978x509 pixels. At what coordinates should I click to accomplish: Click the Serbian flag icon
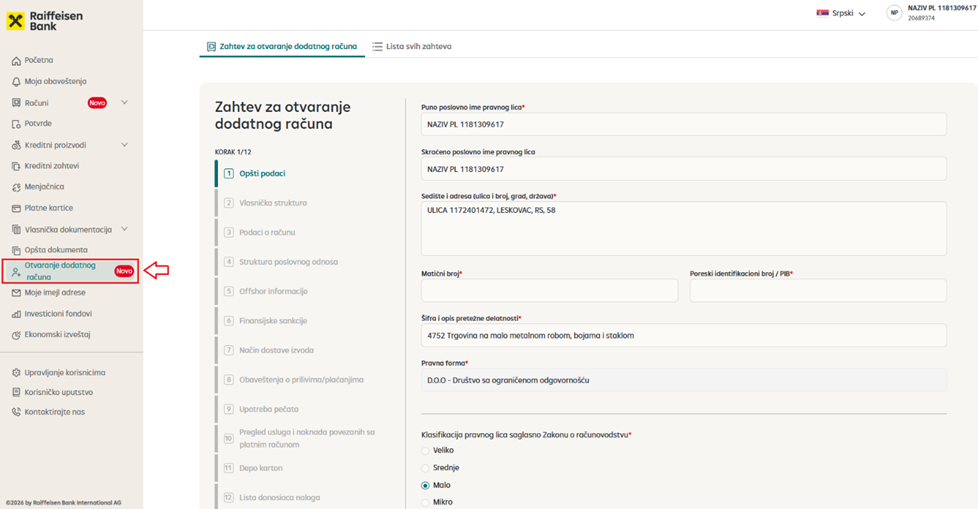tap(823, 13)
